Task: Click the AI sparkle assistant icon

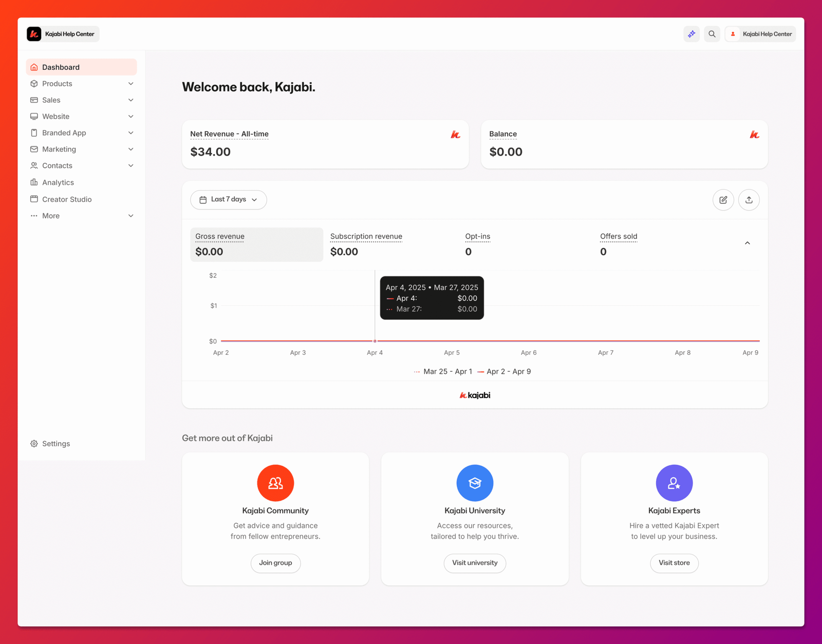Action: coord(692,34)
